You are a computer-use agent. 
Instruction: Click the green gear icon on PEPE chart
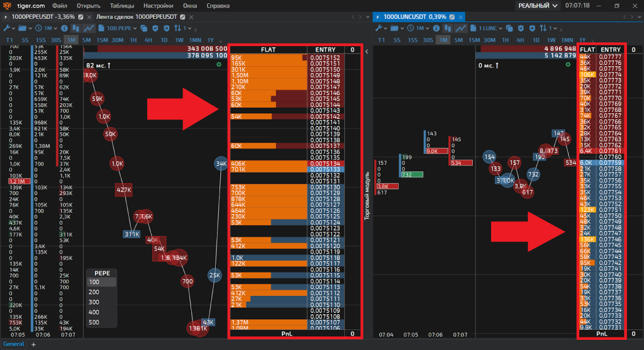coord(219,65)
